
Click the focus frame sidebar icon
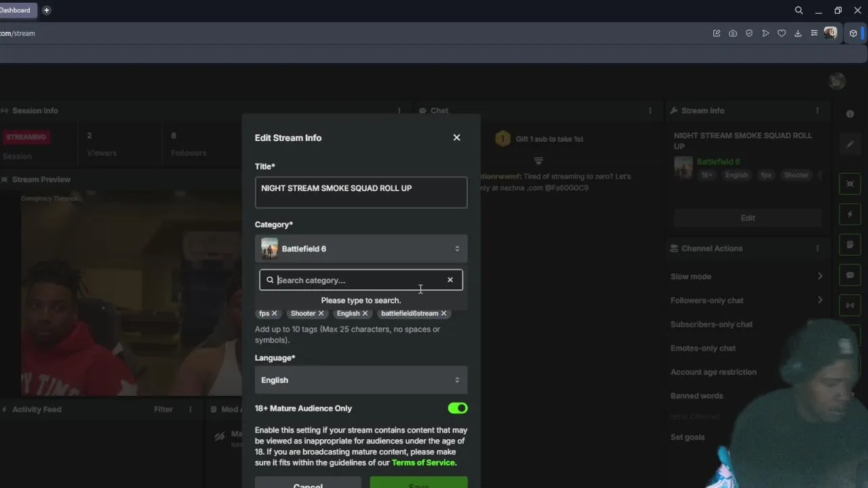point(850,184)
